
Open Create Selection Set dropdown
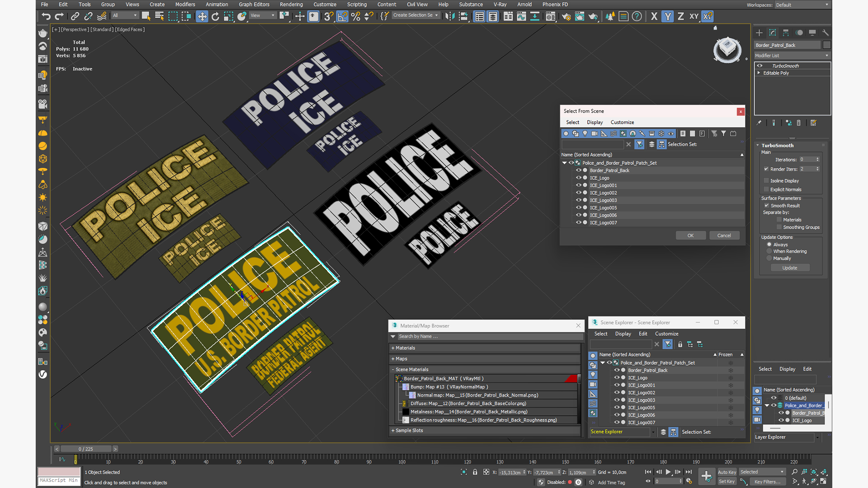[415, 15]
